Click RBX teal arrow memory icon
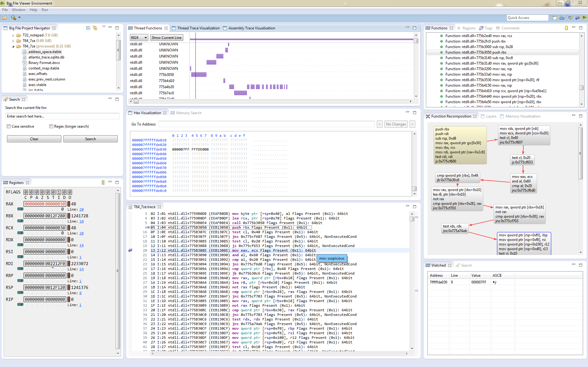This screenshot has height=367, width=588. 20,221
